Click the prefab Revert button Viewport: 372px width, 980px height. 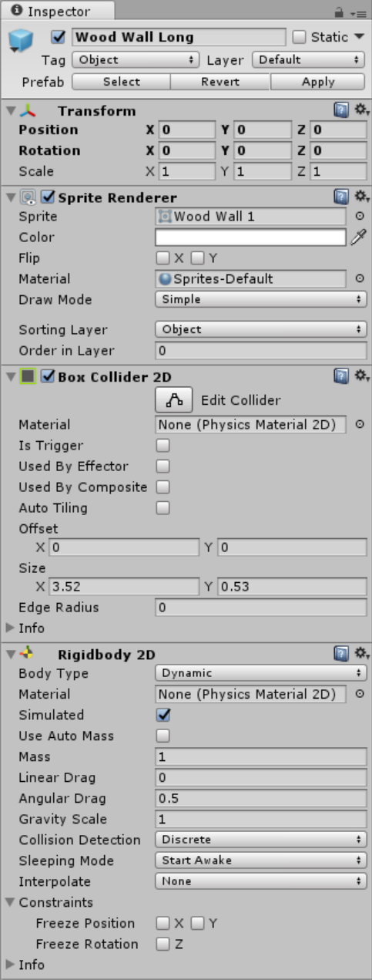click(x=220, y=82)
